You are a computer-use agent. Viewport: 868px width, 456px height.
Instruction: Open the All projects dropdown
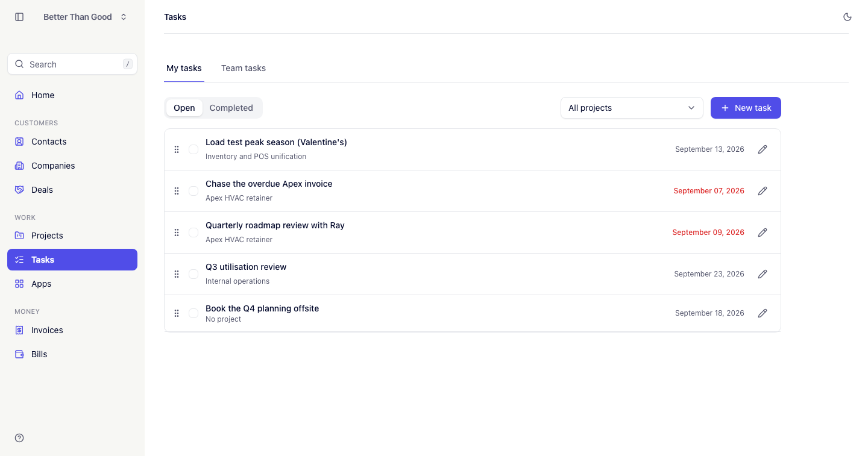[x=632, y=108]
